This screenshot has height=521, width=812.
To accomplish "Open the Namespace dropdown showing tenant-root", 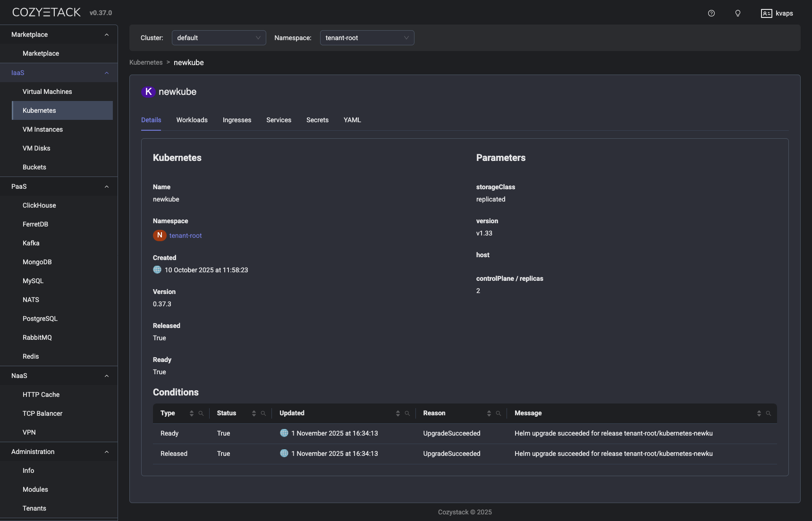I will 367,38.
